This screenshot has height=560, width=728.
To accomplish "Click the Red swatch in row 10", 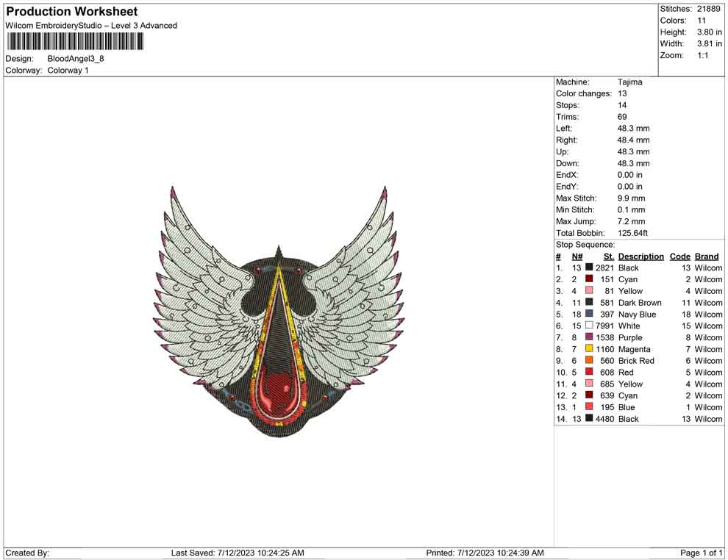I will tap(589, 372).
